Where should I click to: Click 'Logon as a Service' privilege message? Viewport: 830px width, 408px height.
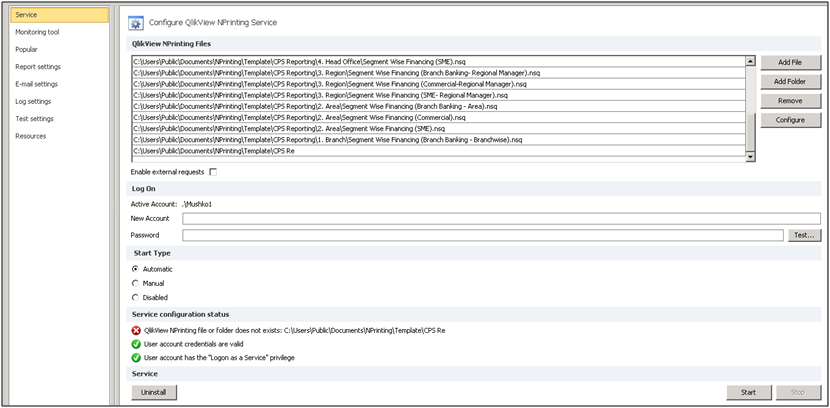219,358
